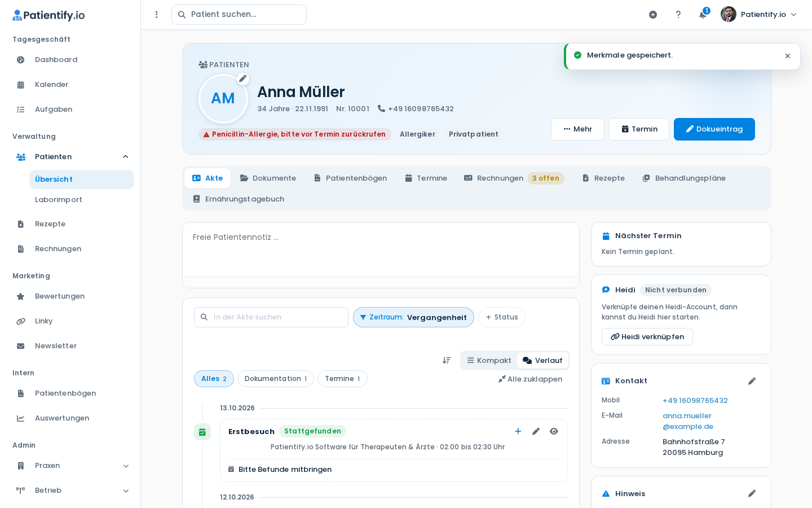Switch to Kompakt view
812x508 pixels.
click(489, 361)
